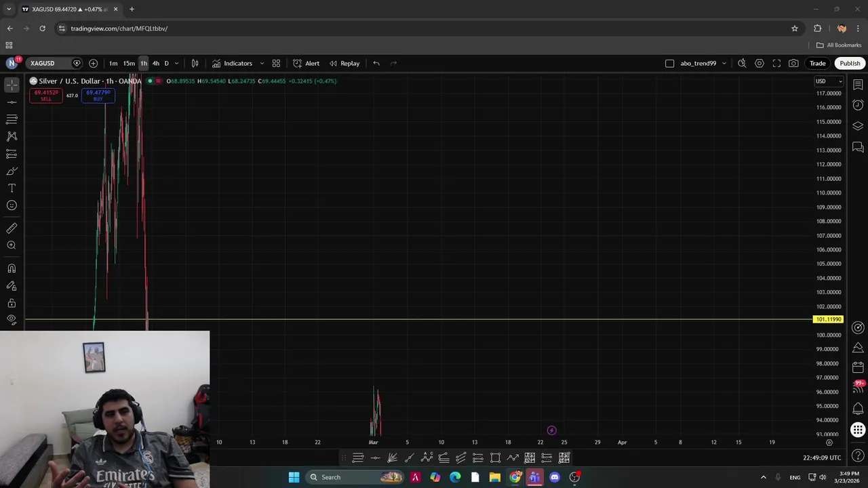Switch to the 1m timeframe
Viewport: 868px width, 488px height.
coord(113,63)
